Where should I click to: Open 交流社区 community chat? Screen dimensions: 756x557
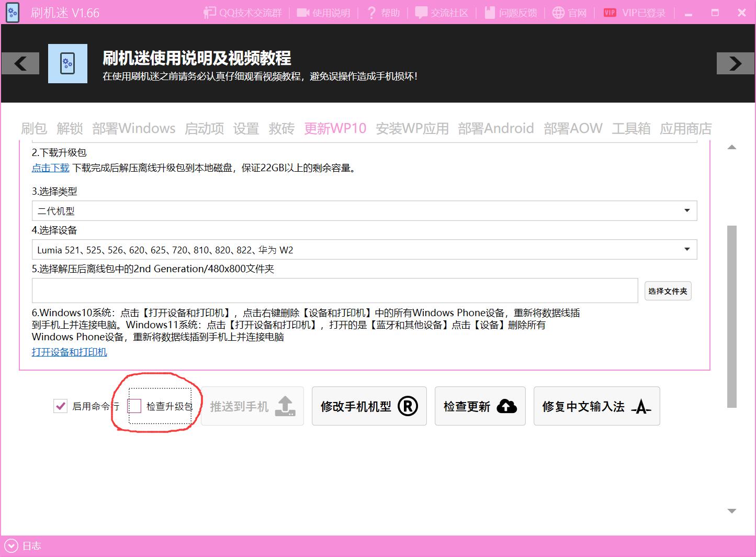(x=442, y=13)
